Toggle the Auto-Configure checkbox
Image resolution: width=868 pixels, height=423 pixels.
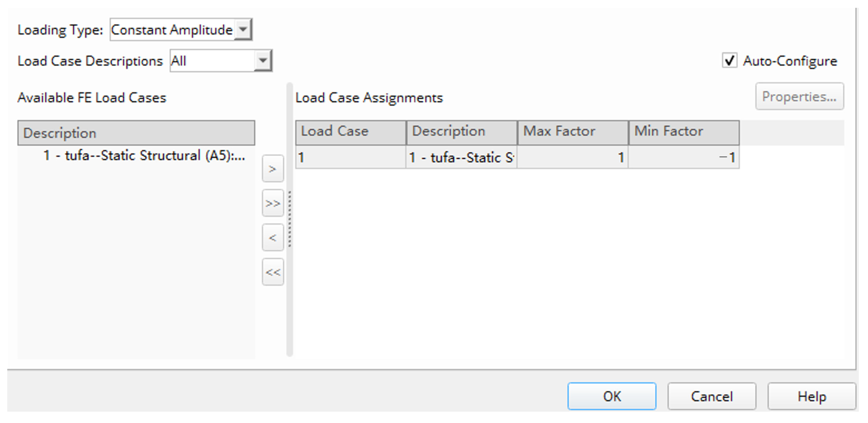(x=729, y=61)
